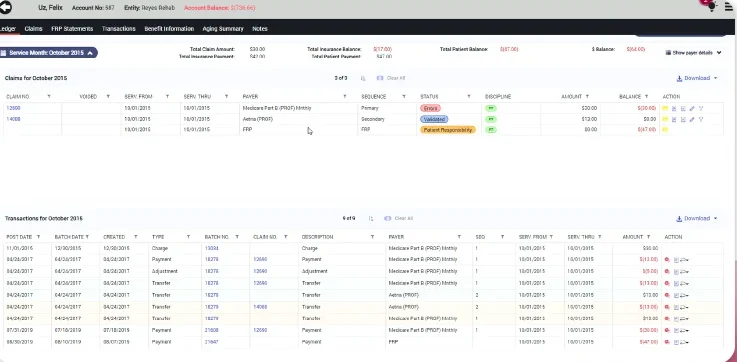The height and width of the screenshot is (362, 737).
Task: Click the Account Balance $(736.66) text
Action: 220,8
